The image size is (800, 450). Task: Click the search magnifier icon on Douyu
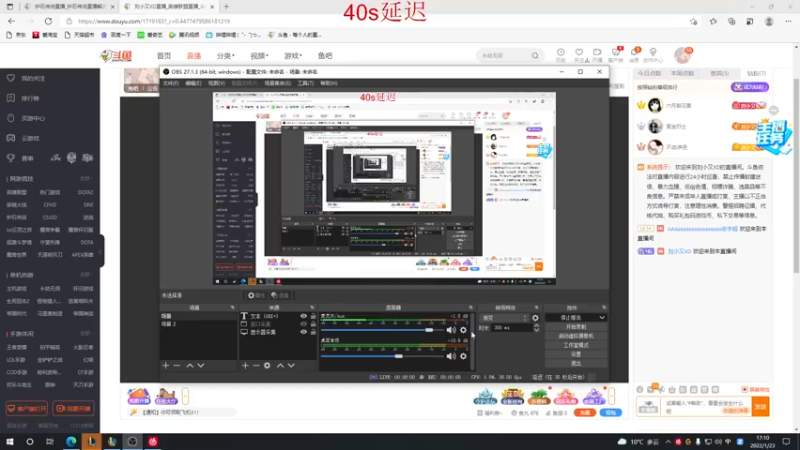click(535, 56)
